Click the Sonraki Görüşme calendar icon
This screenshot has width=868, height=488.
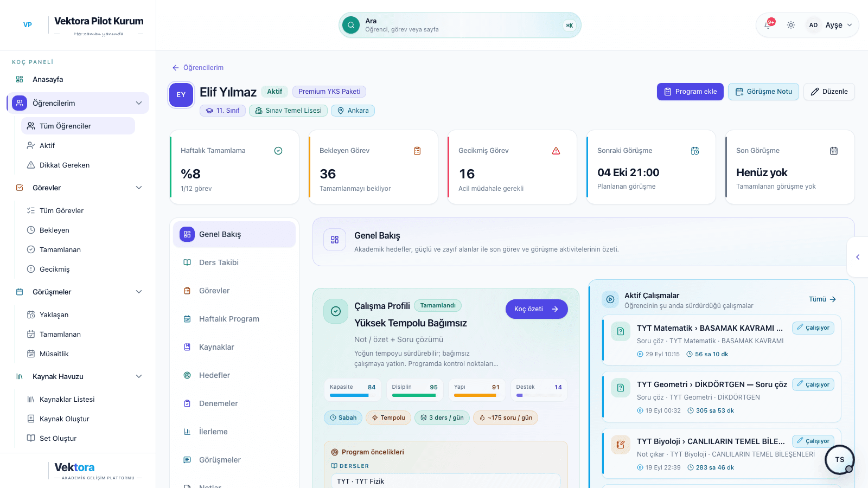695,151
